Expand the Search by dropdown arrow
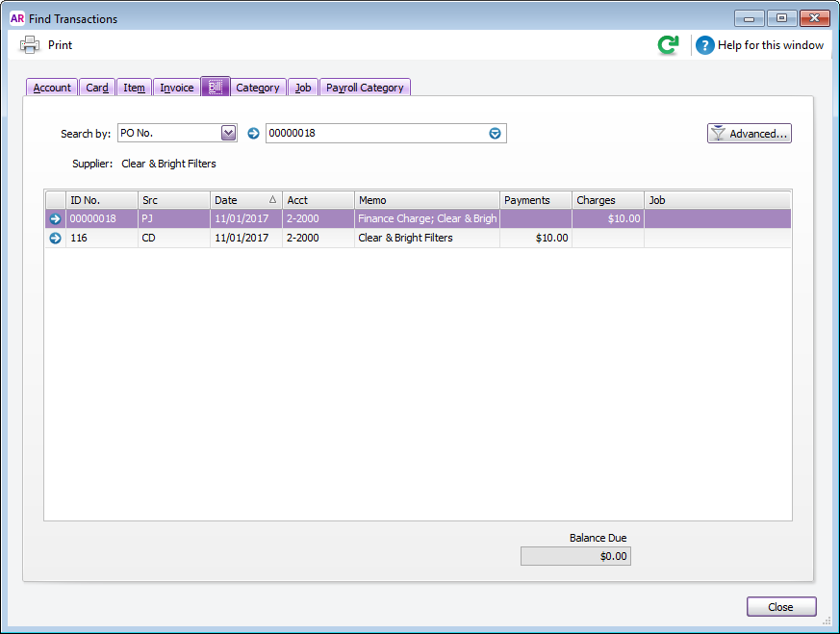The image size is (840, 634). 229,133
